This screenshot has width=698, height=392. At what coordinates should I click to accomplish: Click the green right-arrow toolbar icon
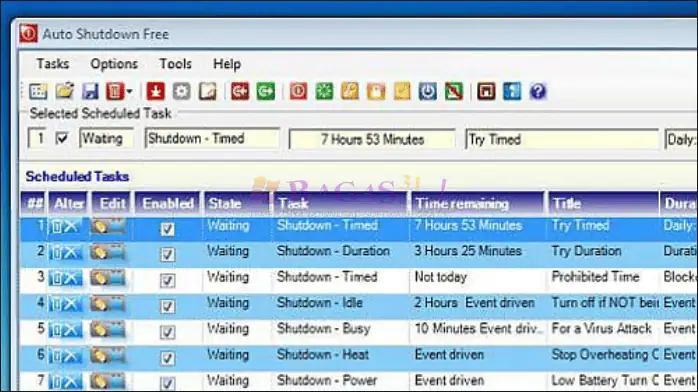point(265,91)
